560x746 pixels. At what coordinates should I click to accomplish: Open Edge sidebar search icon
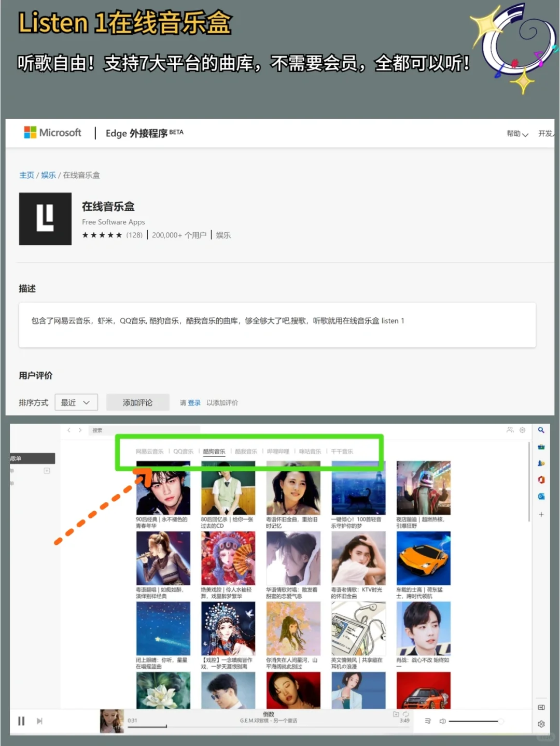(x=541, y=430)
